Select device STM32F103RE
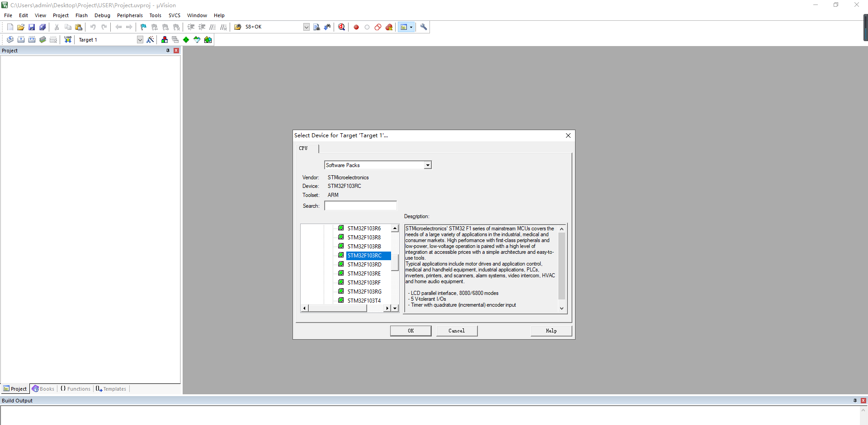The image size is (868, 425). tap(364, 274)
